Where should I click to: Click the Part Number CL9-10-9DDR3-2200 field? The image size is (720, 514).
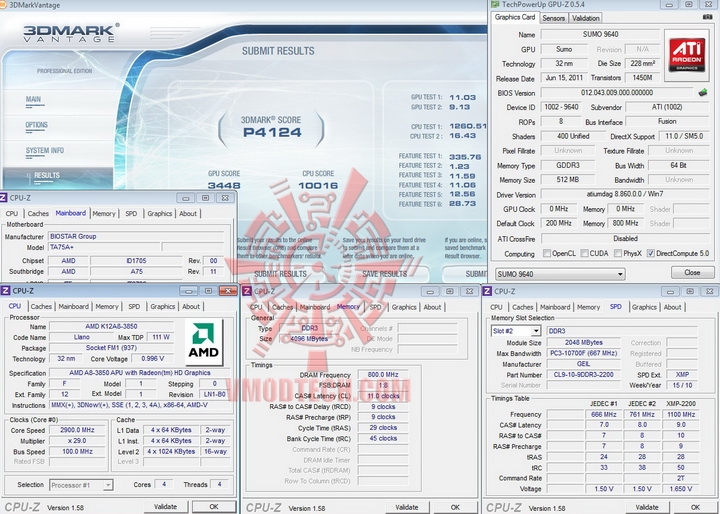583,375
